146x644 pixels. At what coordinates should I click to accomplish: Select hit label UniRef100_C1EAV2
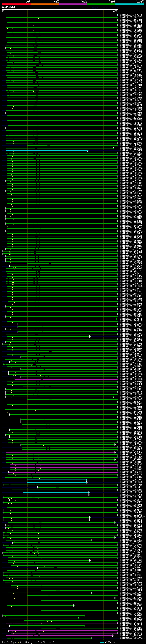coord(131,128)
